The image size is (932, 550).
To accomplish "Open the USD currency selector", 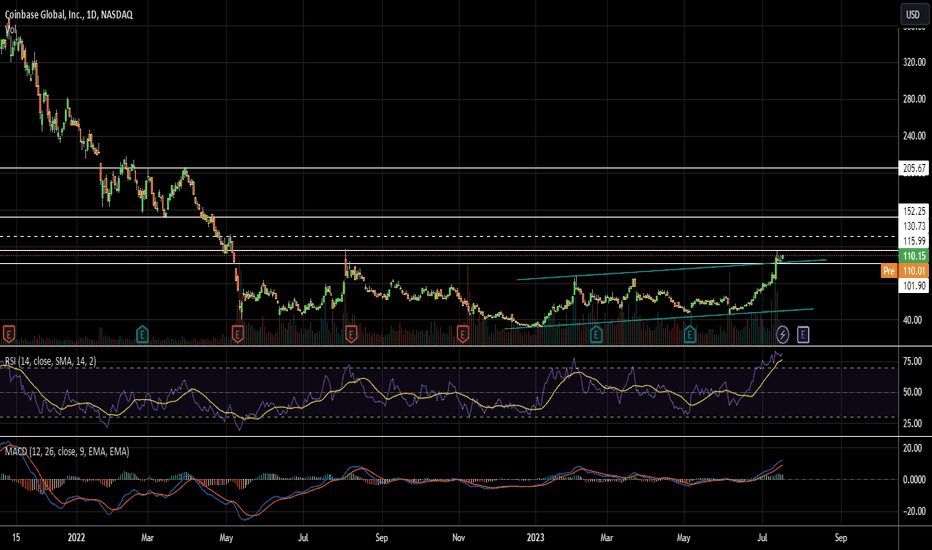I will [914, 14].
